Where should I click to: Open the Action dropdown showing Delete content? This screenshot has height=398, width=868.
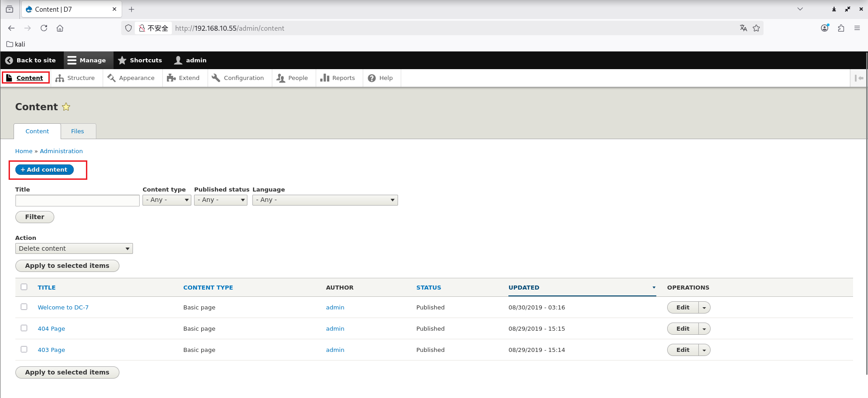coord(74,249)
